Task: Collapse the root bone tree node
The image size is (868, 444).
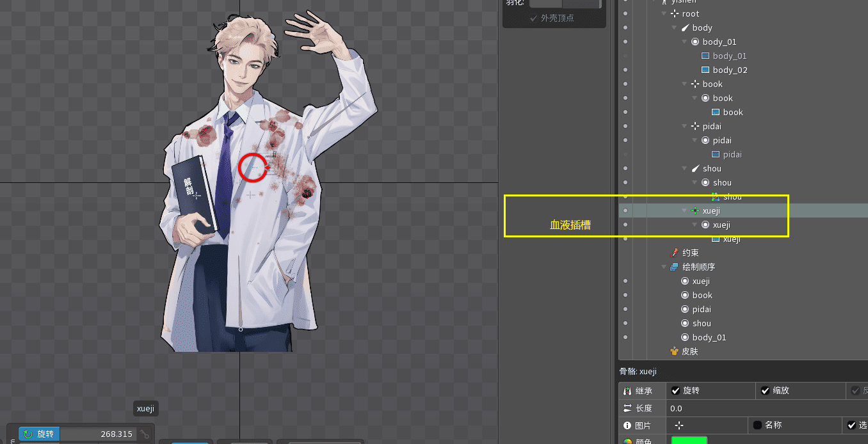Action: pos(664,14)
